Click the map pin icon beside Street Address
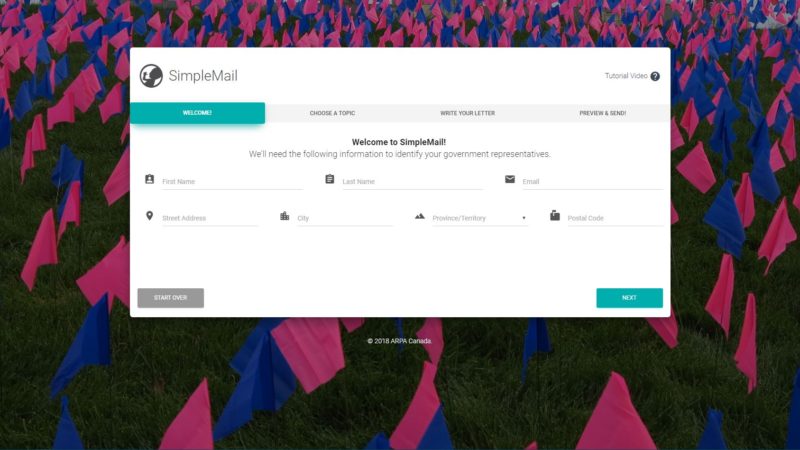The width and height of the screenshot is (800, 450). point(149,216)
